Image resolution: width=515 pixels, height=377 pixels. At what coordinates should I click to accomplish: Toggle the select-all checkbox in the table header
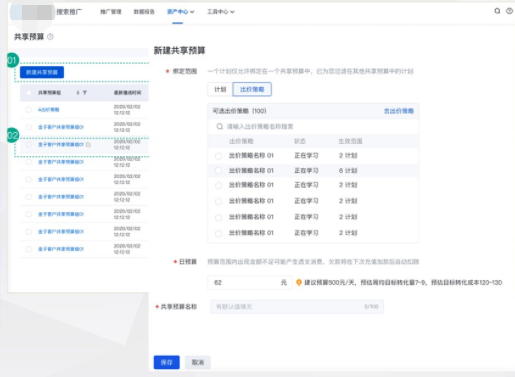[x=29, y=93]
